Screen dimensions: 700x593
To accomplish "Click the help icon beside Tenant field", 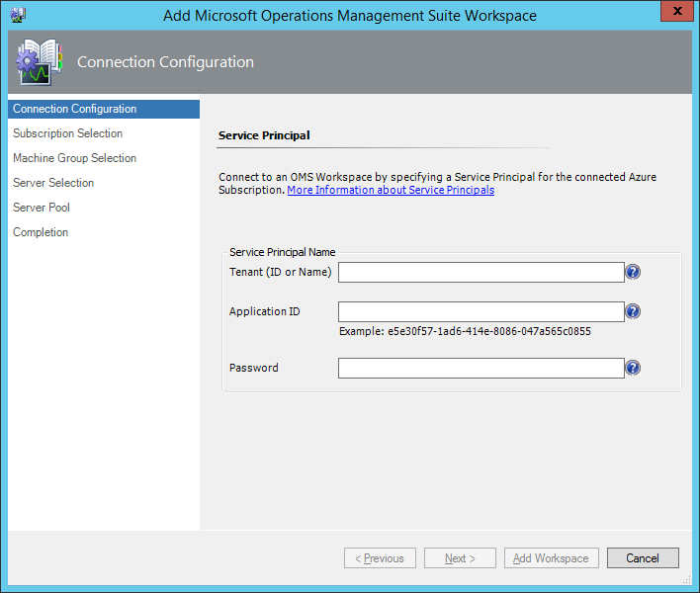I will (x=633, y=272).
